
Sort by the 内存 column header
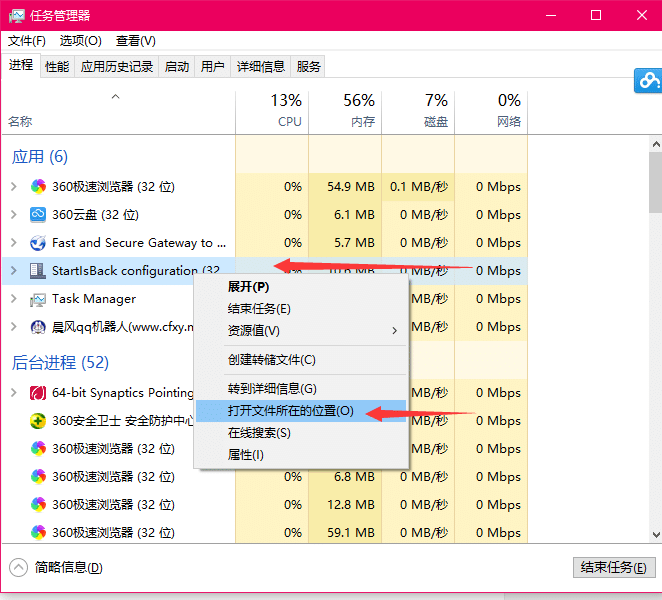(x=345, y=111)
